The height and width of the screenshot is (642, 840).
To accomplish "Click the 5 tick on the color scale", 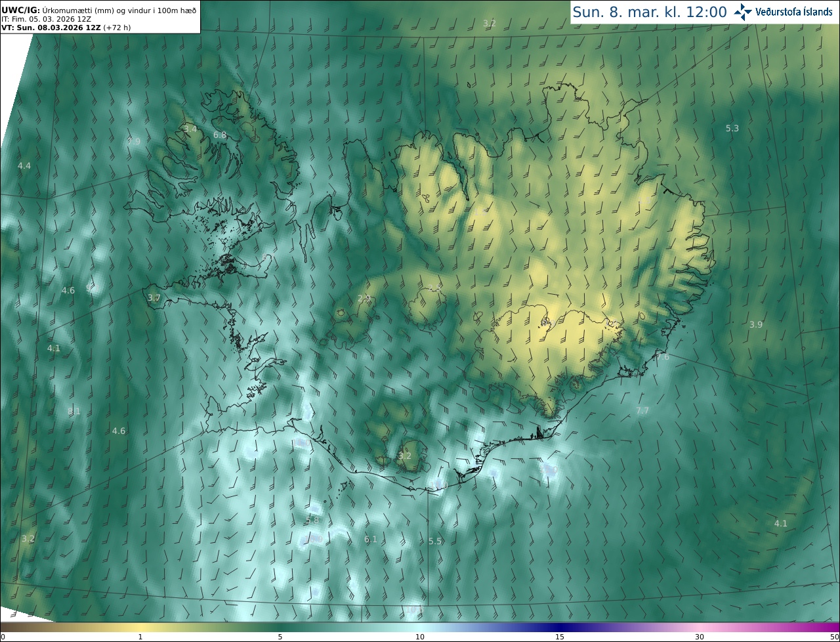I will (280, 637).
